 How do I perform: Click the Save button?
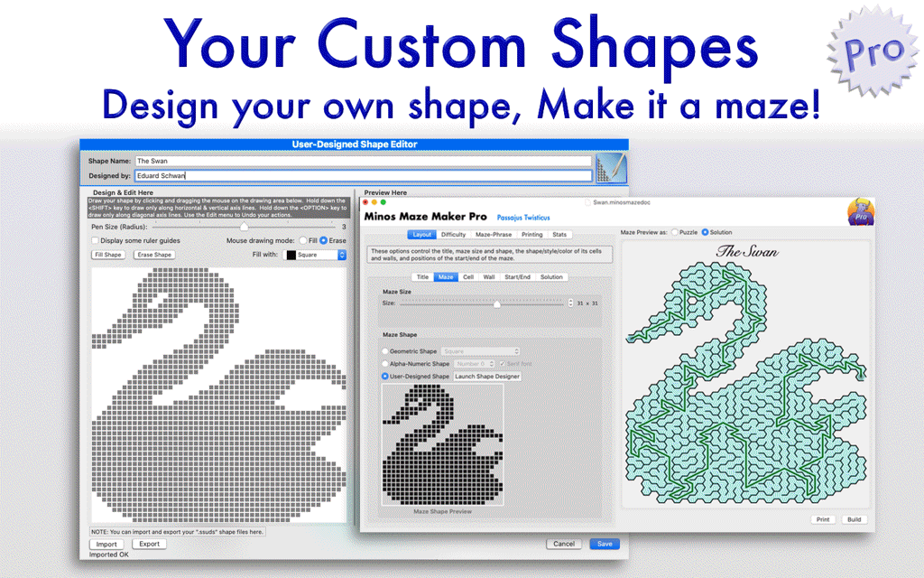tap(604, 544)
